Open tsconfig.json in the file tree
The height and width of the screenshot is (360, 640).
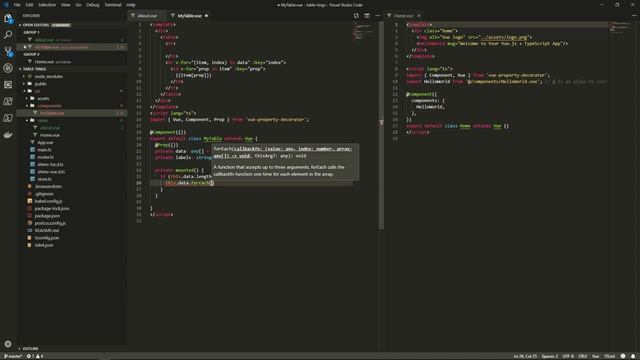click(47, 238)
